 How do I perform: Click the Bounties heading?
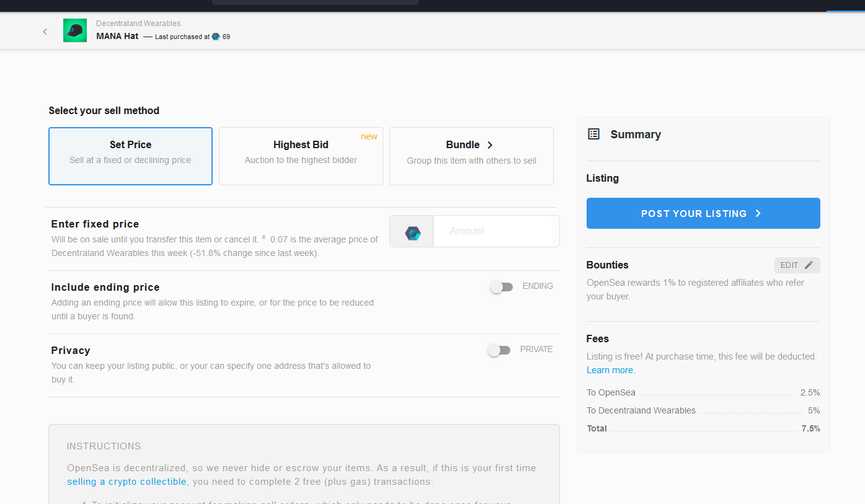607,265
